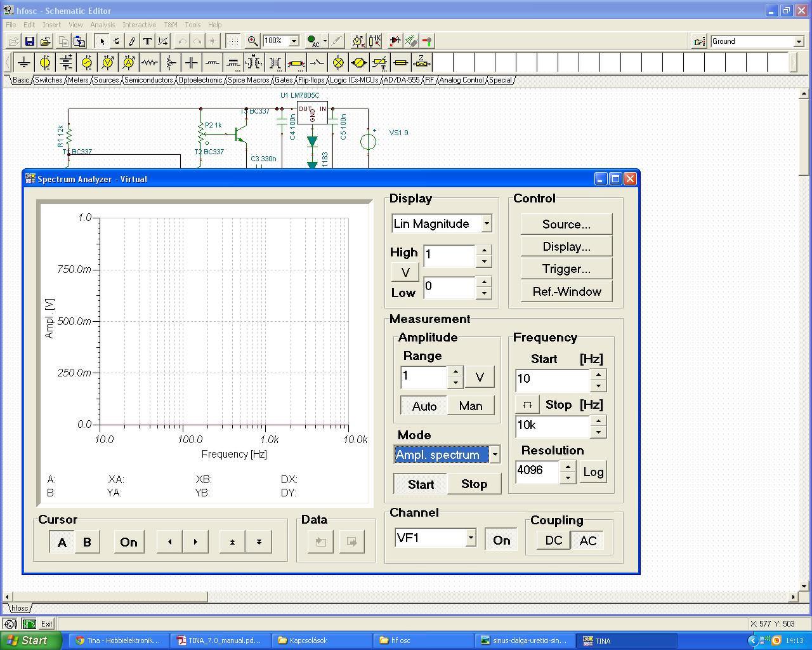This screenshot has height=650, width=812.
Task: Insert a switch component
Action: pyautogui.click(x=317, y=62)
